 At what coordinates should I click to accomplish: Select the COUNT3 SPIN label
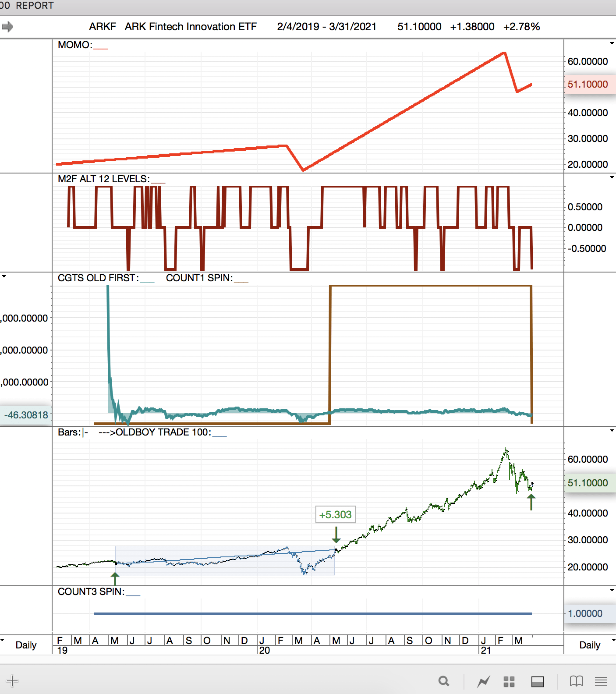[91, 592]
